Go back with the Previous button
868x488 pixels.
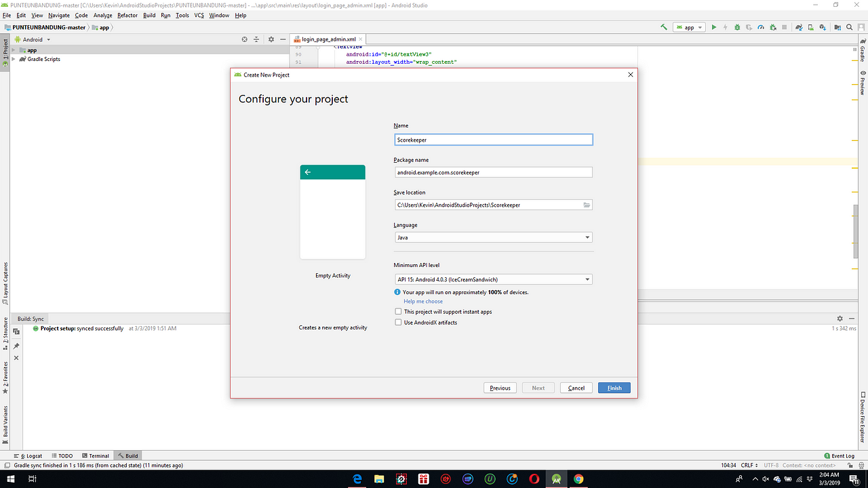pyautogui.click(x=500, y=388)
